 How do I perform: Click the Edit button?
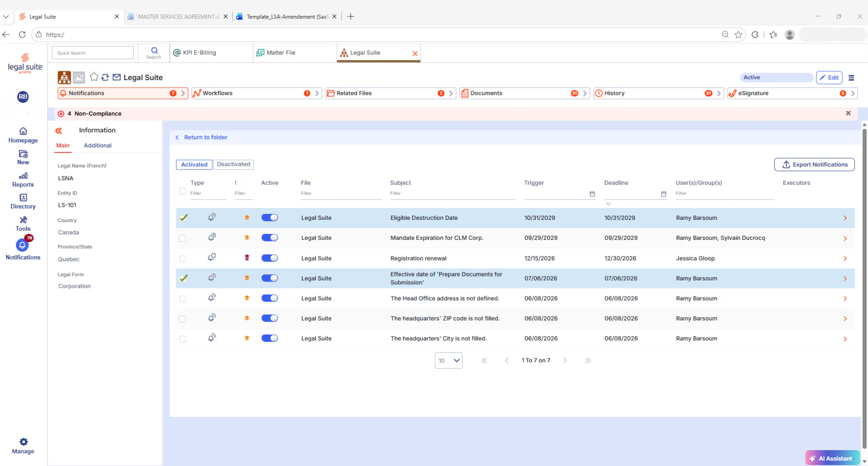(x=829, y=78)
